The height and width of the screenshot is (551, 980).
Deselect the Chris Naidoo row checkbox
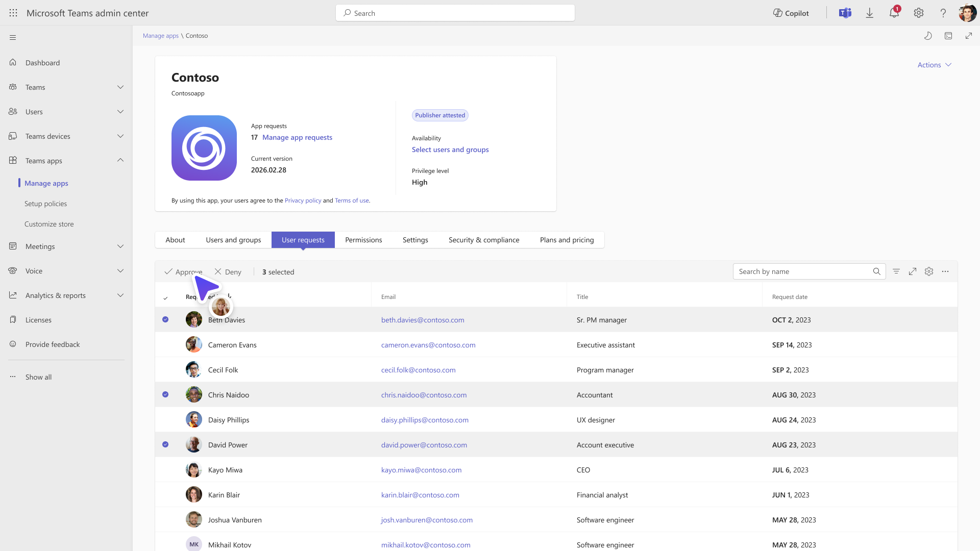click(x=165, y=394)
